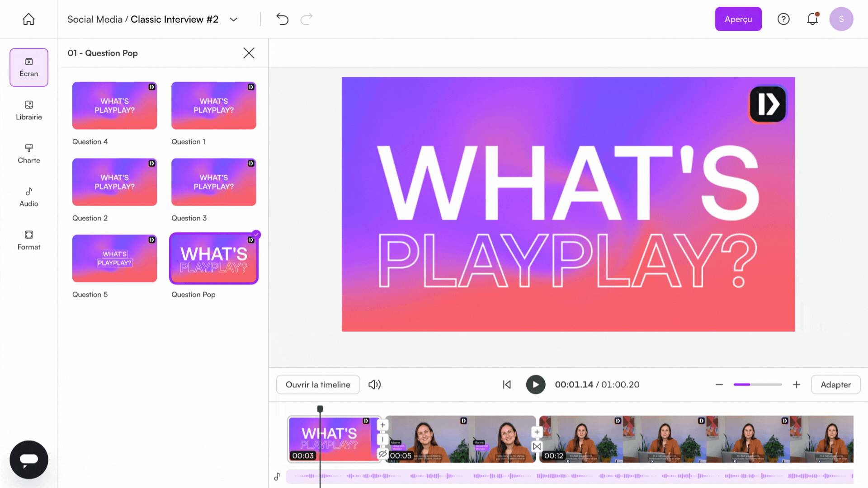Screen dimensions: 868x488
Task: Click the timeline zoom slider
Action: (758, 385)
